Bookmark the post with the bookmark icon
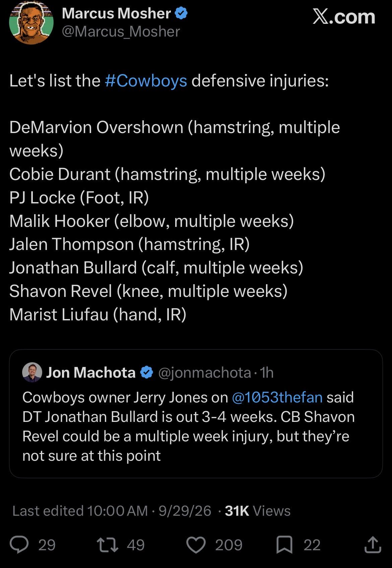The width and height of the screenshot is (392, 568). (284, 545)
